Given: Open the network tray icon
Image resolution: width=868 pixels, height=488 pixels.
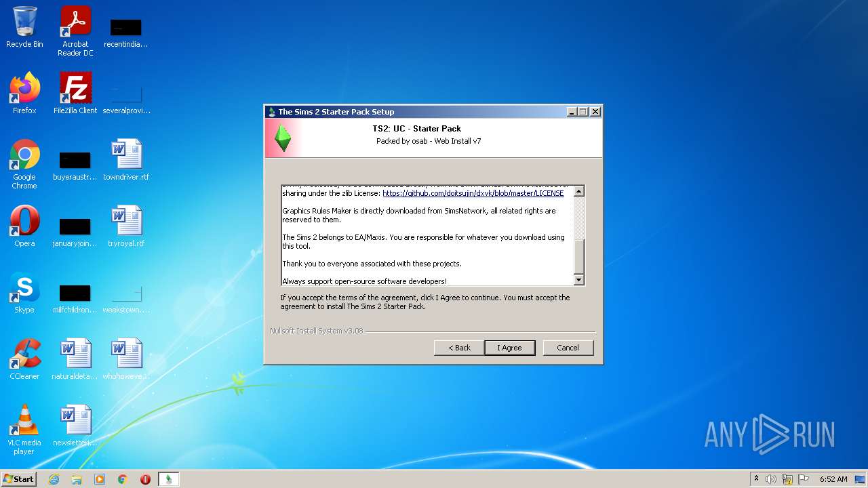Looking at the screenshot, I should coord(787,479).
